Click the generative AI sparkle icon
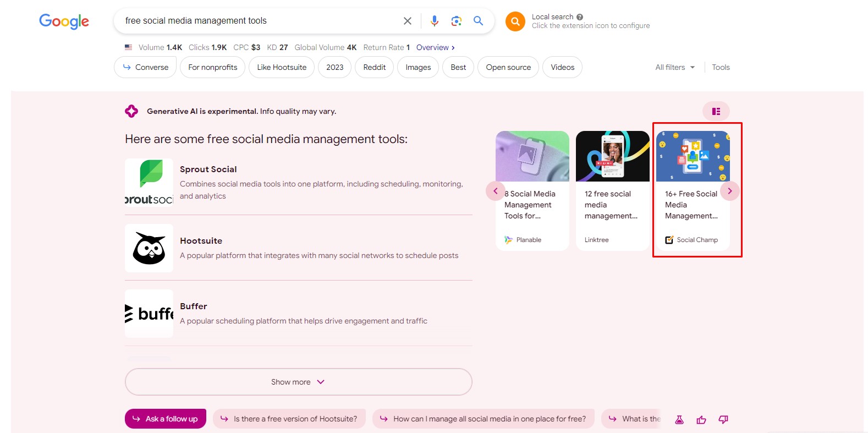Viewport: 868px width, 433px height. (131, 111)
